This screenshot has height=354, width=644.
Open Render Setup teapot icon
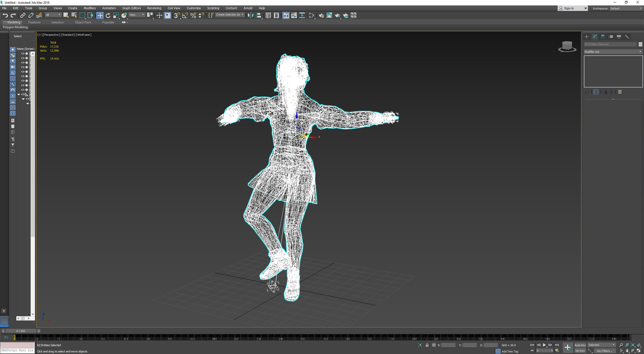tap(321, 15)
